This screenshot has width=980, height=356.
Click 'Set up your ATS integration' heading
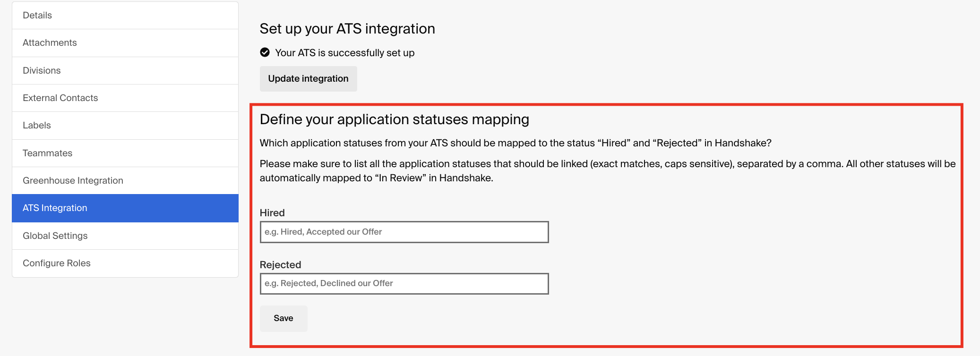(x=347, y=29)
